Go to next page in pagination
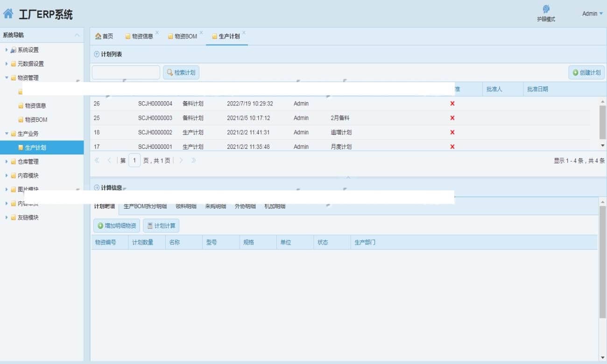607x364 pixels. [x=181, y=160]
